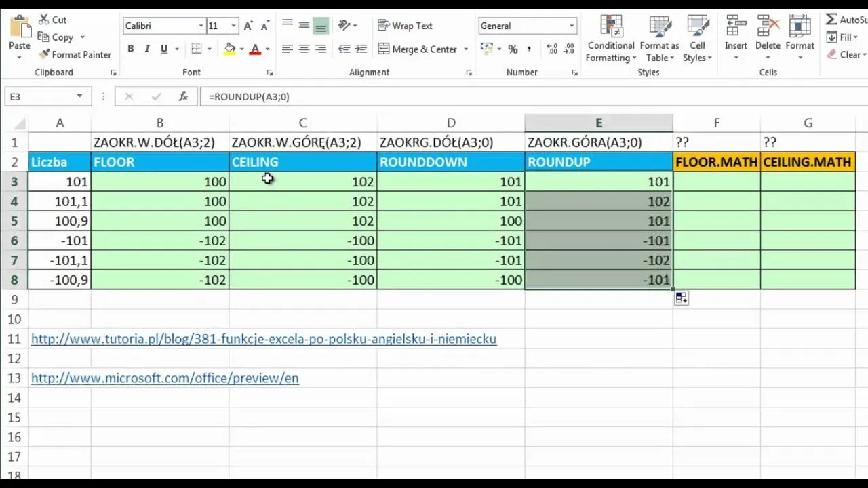Toggle Italic formatting
Screen dimensions: 868x488
coord(147,49)
